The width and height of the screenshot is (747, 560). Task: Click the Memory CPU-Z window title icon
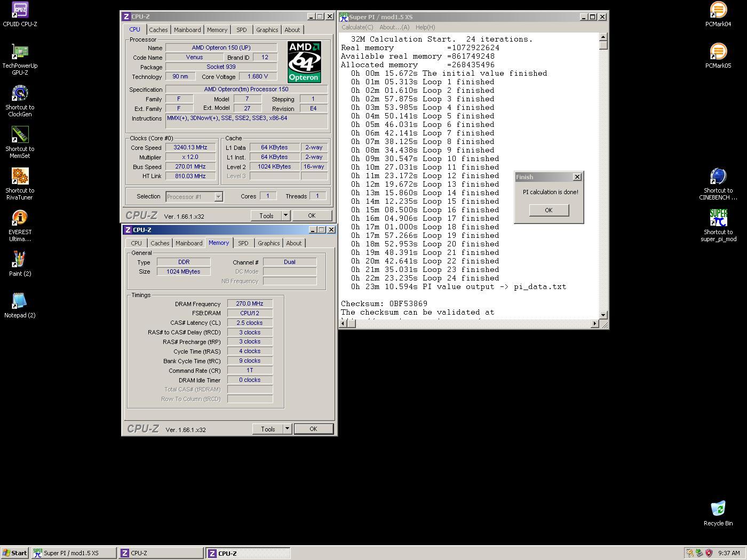click(x=128, y=230)
